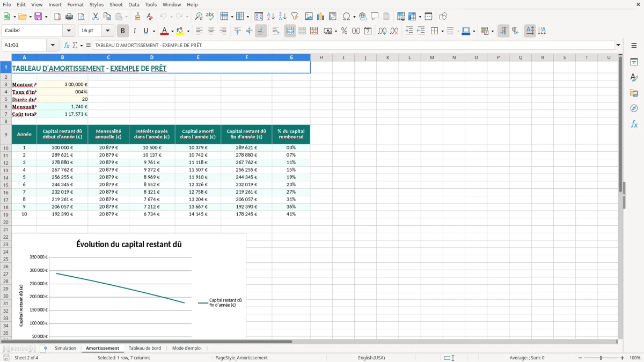Viewport: 644px width, 362px height.
Task: Click Add Decimal Place icon
Action: point(382,31)
